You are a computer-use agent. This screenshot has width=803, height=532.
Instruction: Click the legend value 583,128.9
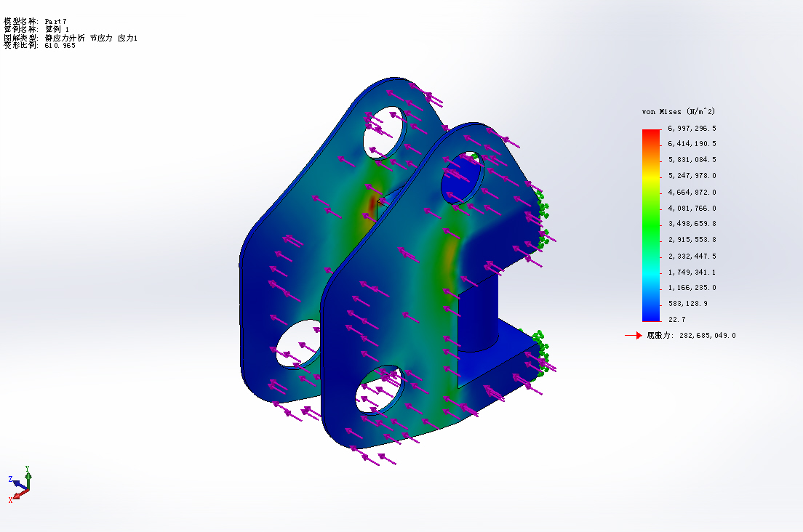tap(688, 303)
